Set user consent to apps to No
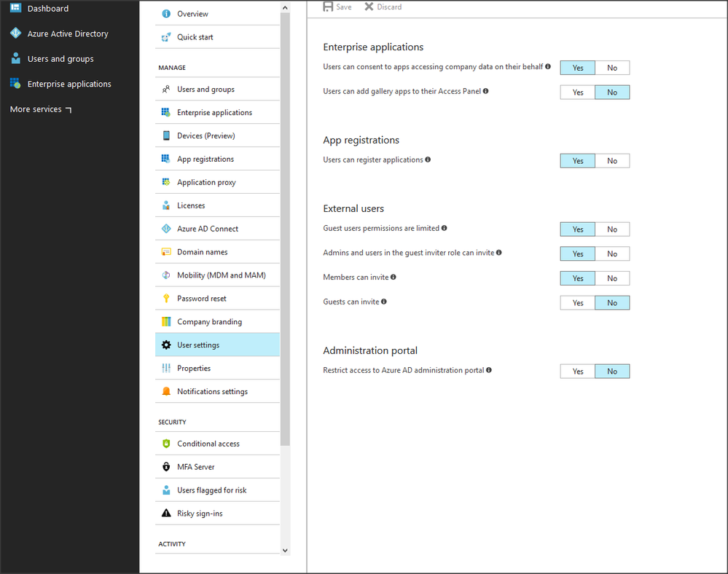Image resolution: width=728 pixels, height=574 pixels. [x=612, y=68]
